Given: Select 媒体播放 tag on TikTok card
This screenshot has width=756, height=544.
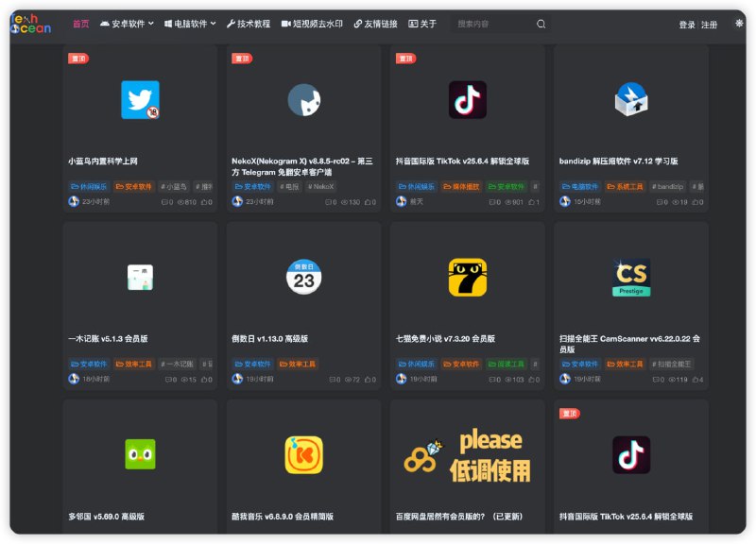Looking at the screenshot, I should [x=461, y=186].
